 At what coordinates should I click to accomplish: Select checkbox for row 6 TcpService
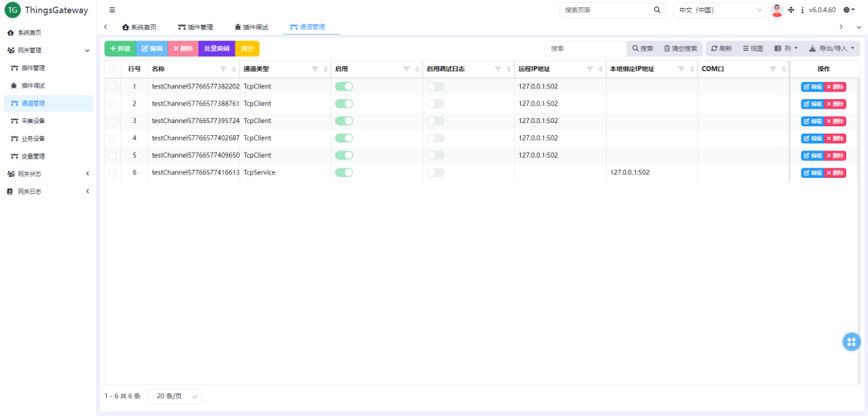tap(113, 172)
